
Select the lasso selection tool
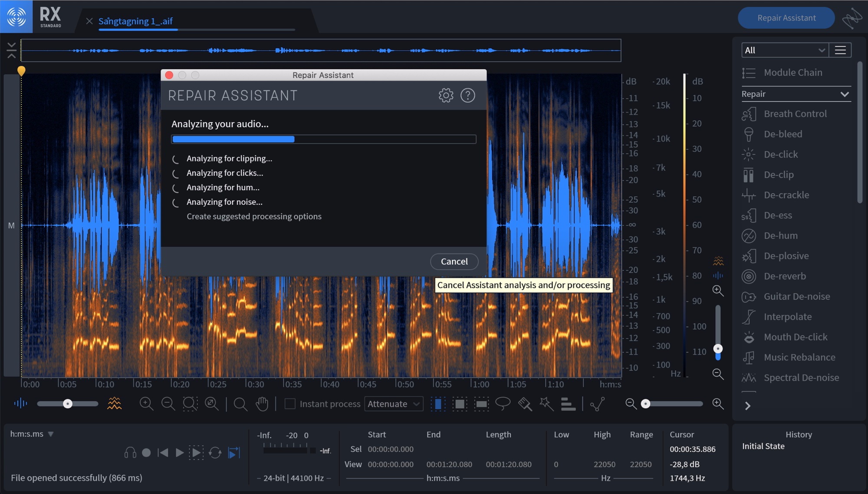pos(503,404)
